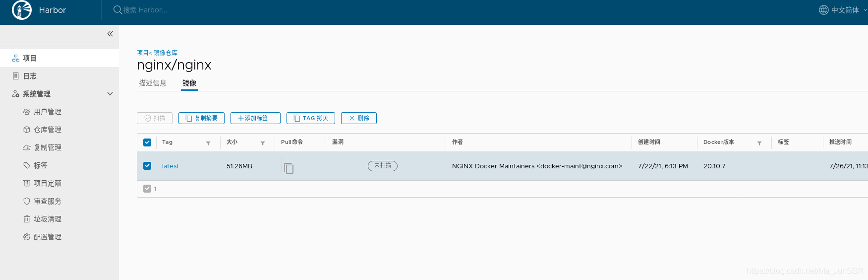Click the TAG 拷贝 button
The image size is (868, 280).
tap(311, 118)
